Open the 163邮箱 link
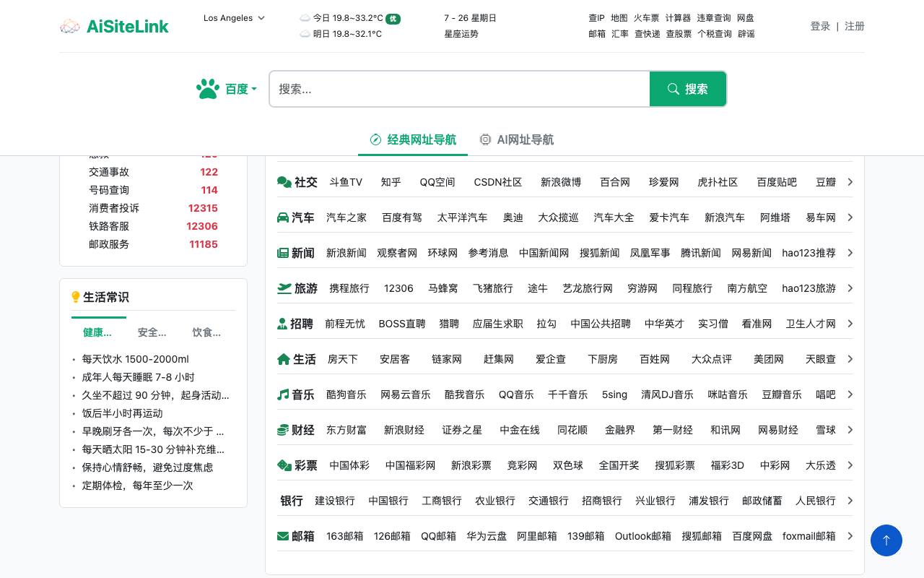Viewport: 924px width, 578px height. [x=345, y=536]
